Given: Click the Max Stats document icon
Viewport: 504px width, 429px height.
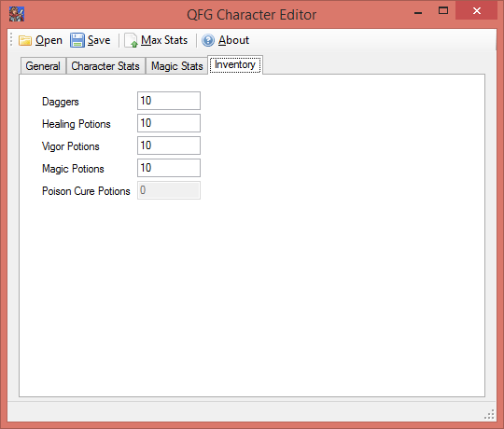Looking at the screenshot, I should [x=131, y=40].
